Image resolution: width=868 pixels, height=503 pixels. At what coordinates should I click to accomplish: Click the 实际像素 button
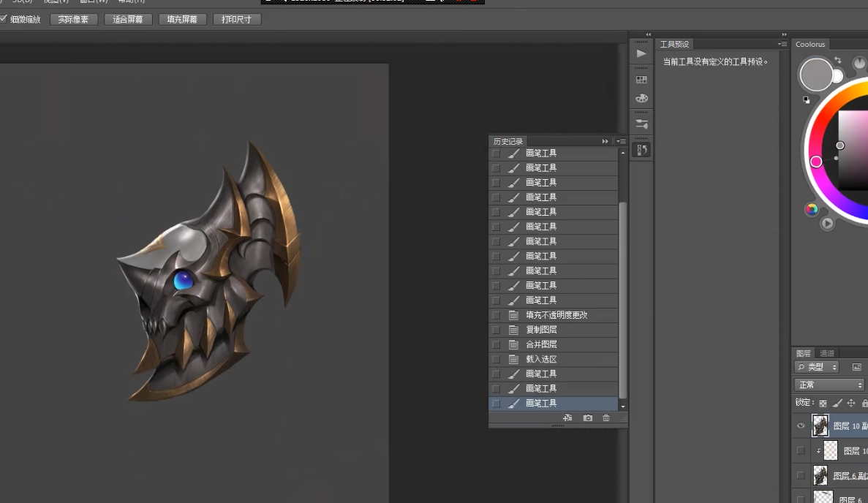pyautogui.click(x=74, y=19)
